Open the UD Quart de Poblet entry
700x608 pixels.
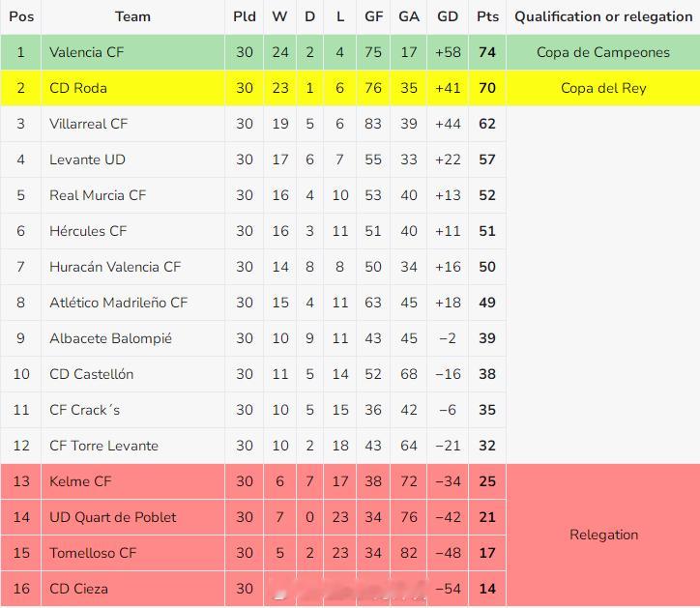click(113, 517)
